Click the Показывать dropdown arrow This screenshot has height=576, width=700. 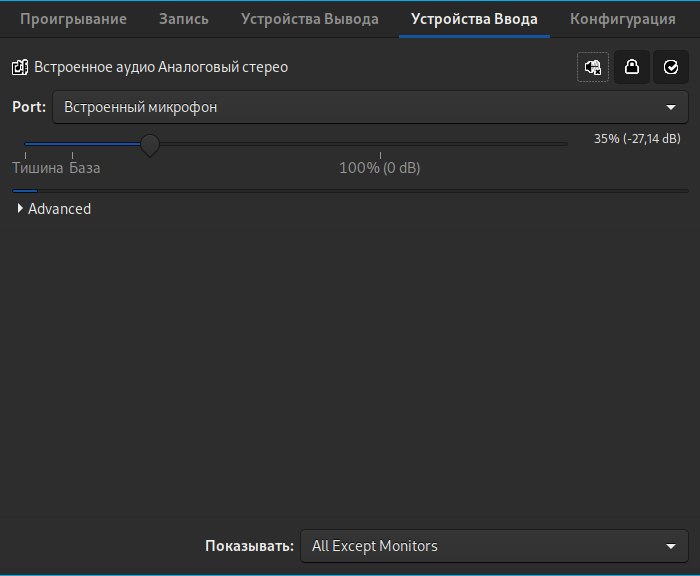[x=671, y=546]
